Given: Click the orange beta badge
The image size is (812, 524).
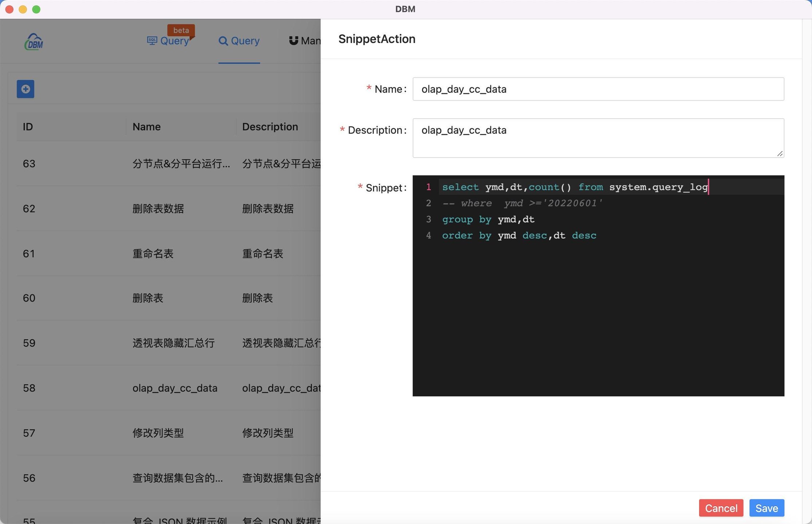Looking at the screenshot, I should (181, 30).
